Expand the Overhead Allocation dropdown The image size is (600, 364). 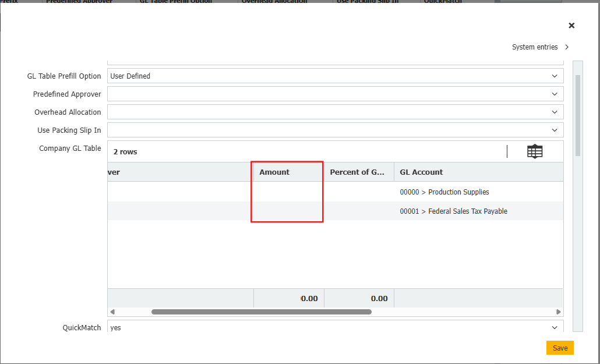tap(335, 112)
